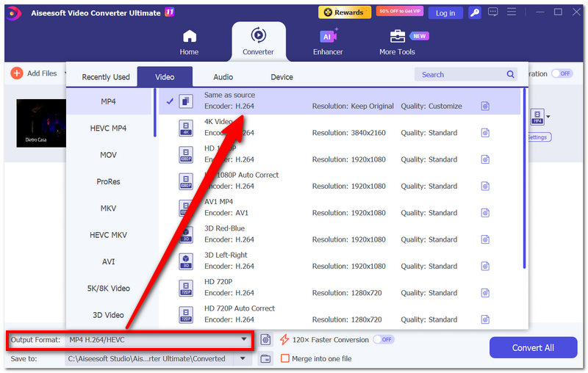Select AVI format
Image resolution: width=588 pixels, height=373 pixels.
click(108, 261)
